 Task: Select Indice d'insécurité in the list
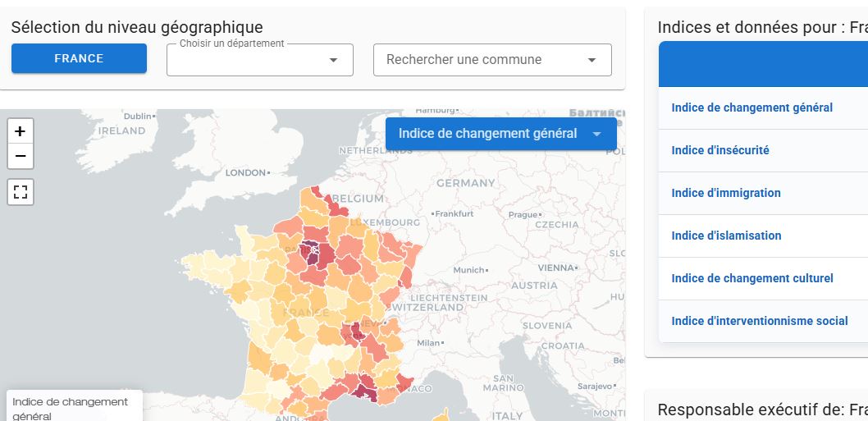pos(720,150)
